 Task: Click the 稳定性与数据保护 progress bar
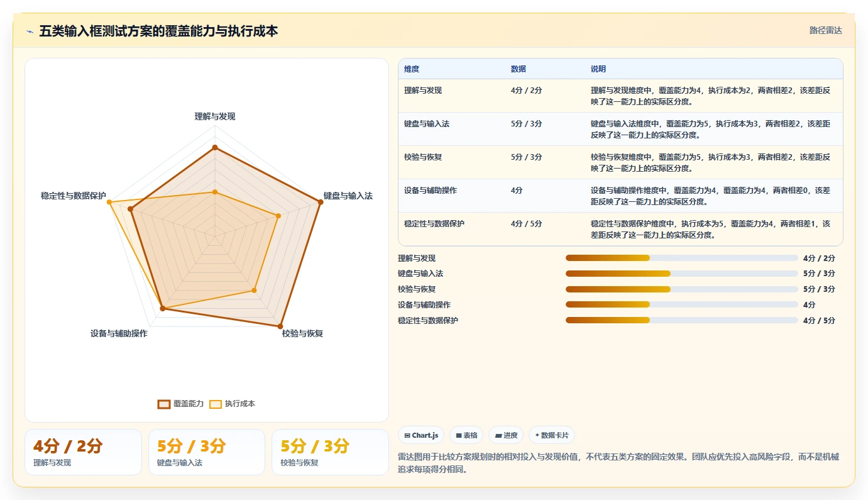pyautogui.click(x=682, y=321)
